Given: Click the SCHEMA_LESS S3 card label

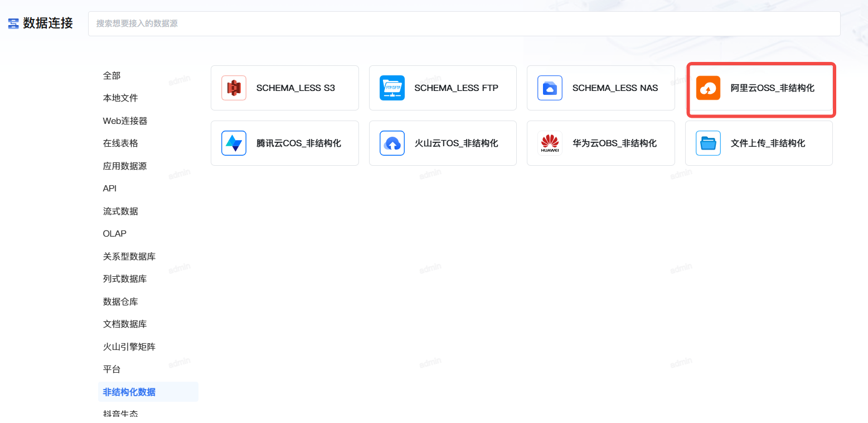Looking at the screenshot, I should (x=295, y=88).
